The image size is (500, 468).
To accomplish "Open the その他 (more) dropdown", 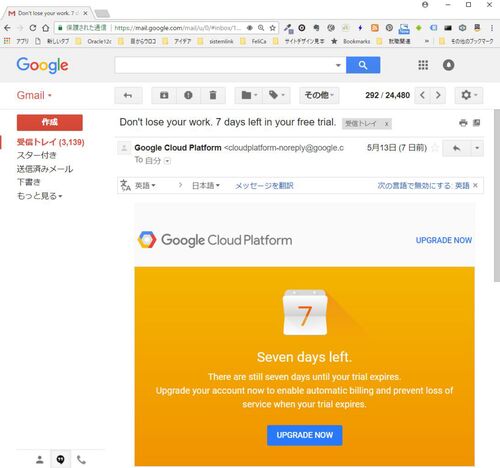I will [x=319, y=96].
